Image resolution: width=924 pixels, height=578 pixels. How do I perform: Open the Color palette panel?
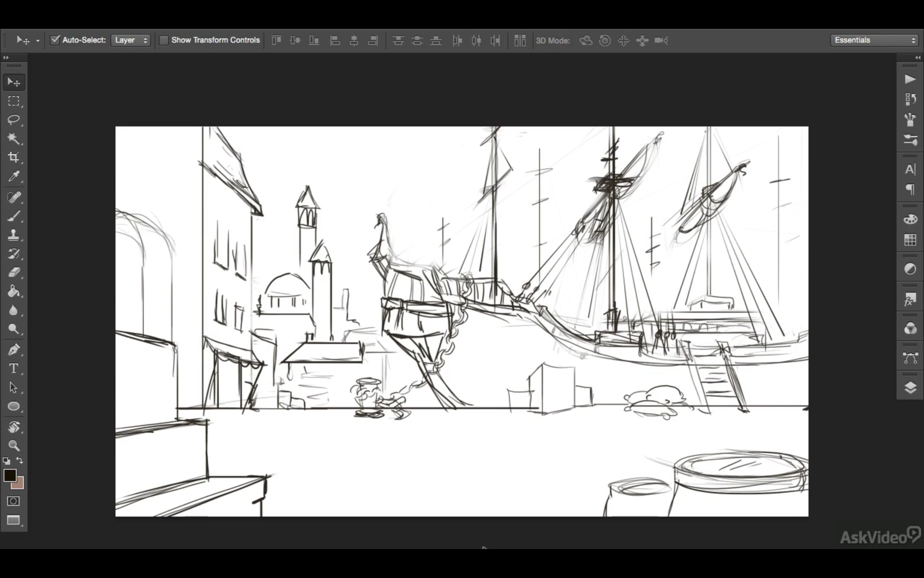(x=910, y=219)
